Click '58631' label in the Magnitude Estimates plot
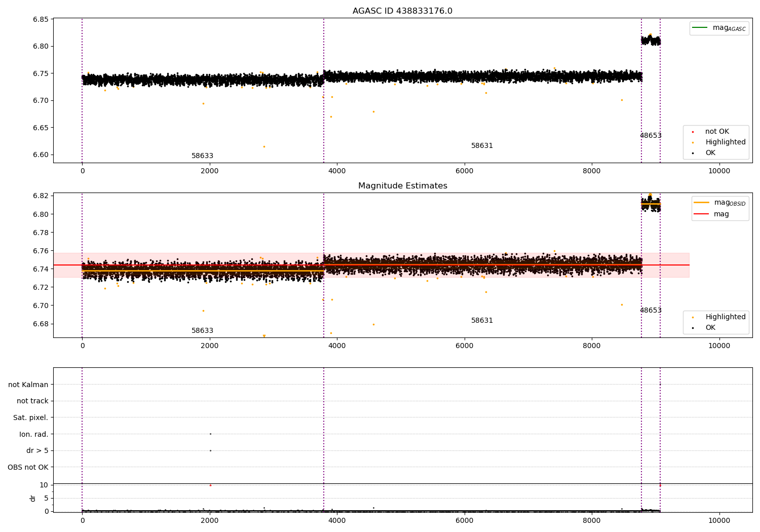The width and height of the screenshot is (760, 532). pos(482,321)
